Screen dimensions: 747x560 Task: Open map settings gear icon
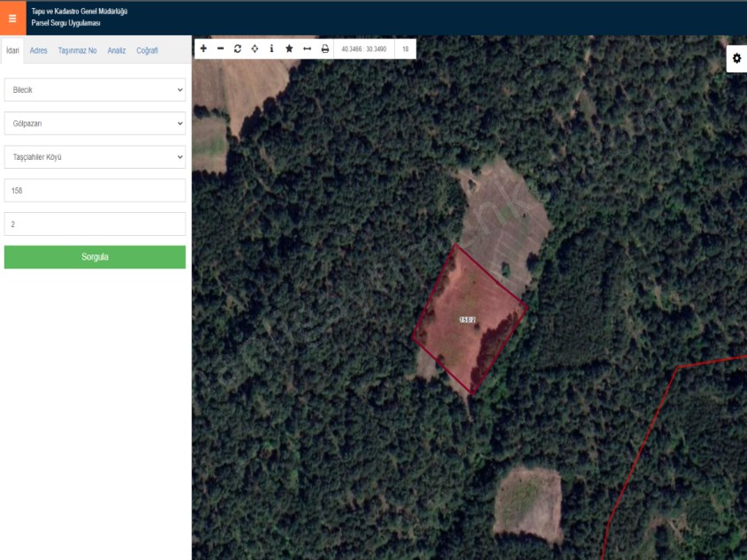click(736, 58)
